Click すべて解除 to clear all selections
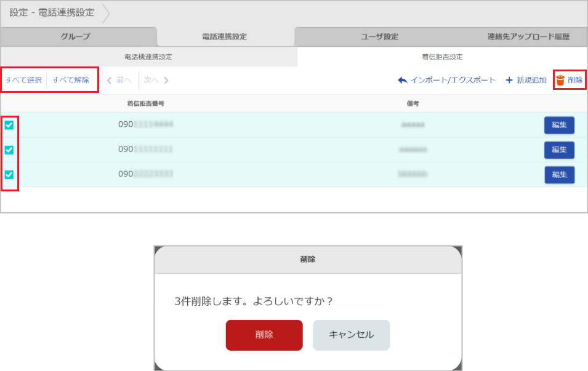The height and width of the screenshot is (371, 588). point(71,79)
